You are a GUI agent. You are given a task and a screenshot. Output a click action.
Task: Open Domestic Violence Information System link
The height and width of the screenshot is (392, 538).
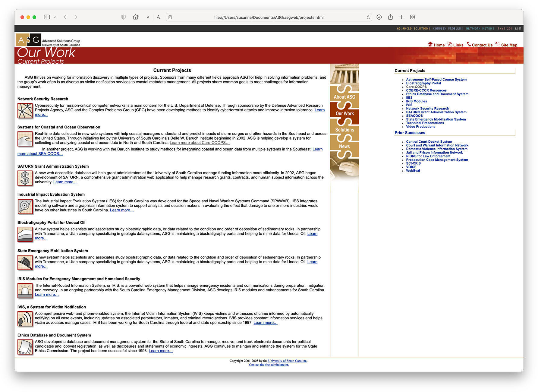(437, 149)
